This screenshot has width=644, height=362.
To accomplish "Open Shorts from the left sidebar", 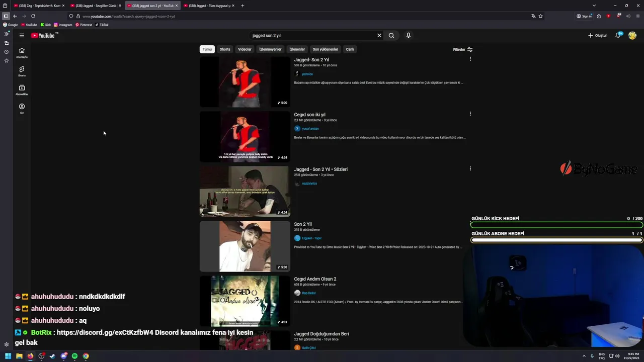I will pyautogui.click(x=22, y=71).
